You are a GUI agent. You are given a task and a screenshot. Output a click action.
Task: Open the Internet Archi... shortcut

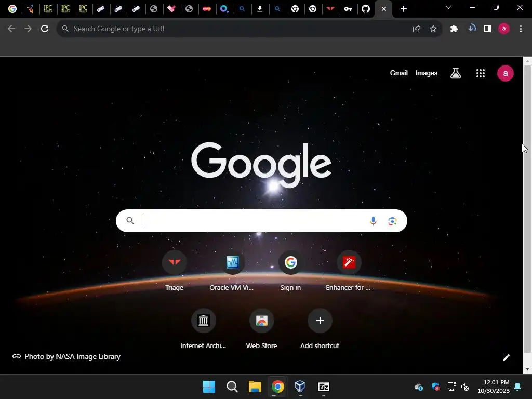click(203, 329)
